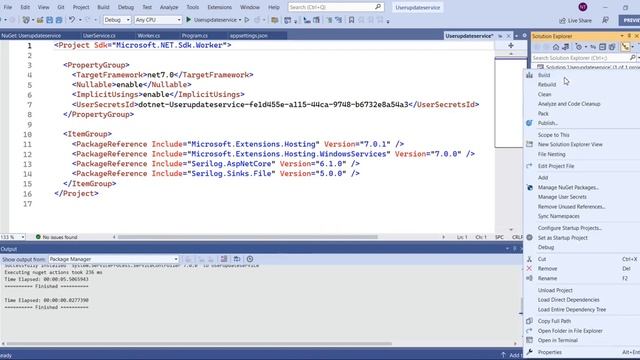The height and width of the screenshot is (360, 640).
Task: Click the Save icon in the toolbar
Action: (49, 20)
